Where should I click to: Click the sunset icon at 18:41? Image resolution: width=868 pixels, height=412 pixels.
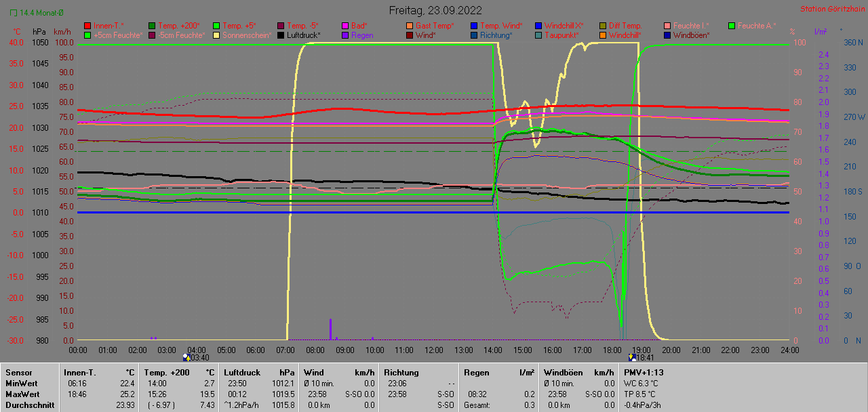tap(631, 356)
